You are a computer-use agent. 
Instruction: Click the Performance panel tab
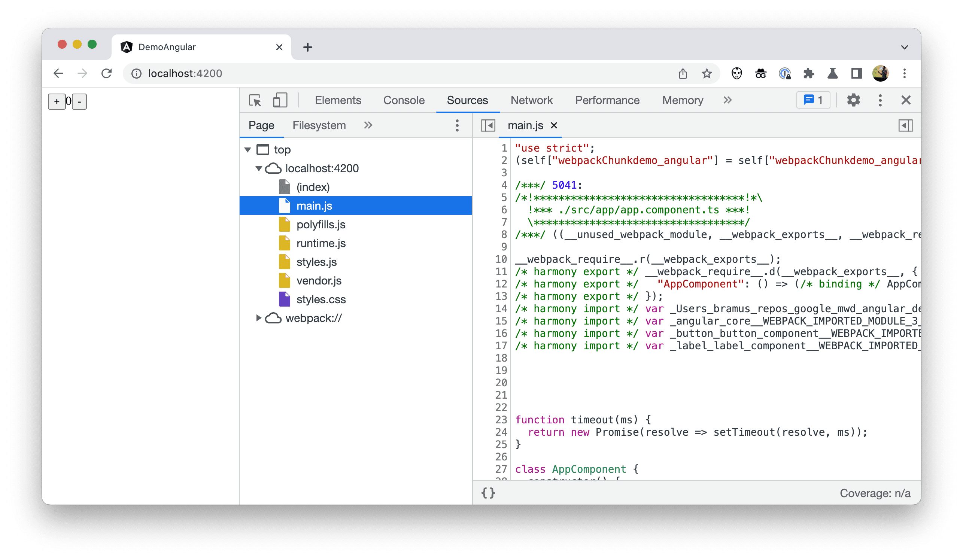pos(607,101)
